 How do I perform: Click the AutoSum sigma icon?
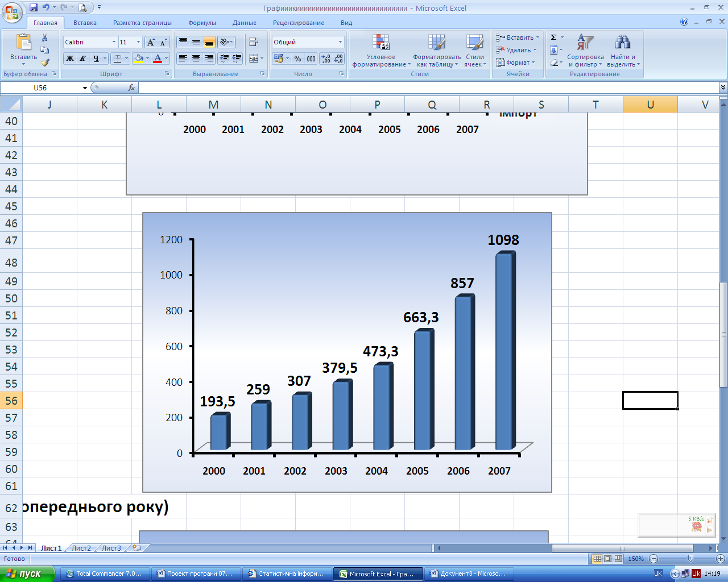point(553,38)
